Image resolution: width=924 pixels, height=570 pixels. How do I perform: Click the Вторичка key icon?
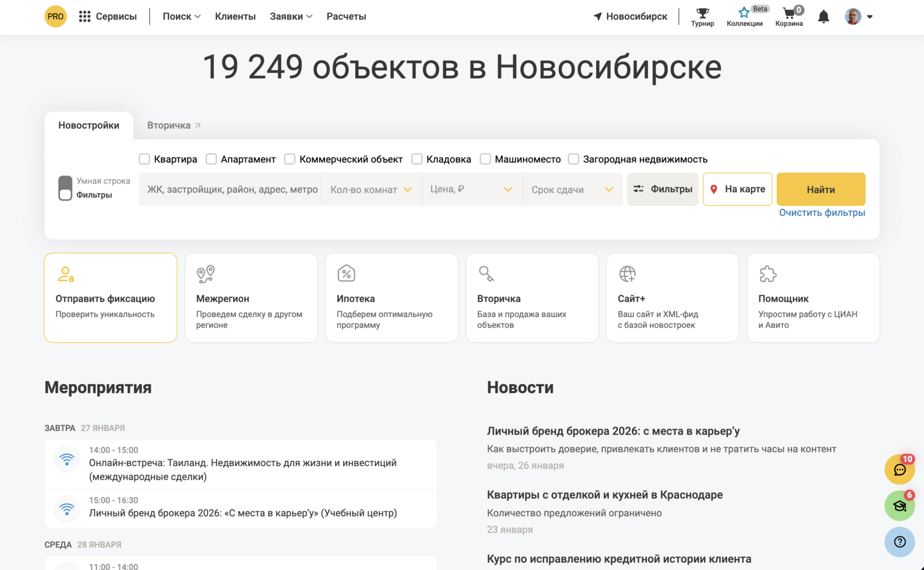click(486, 273)
